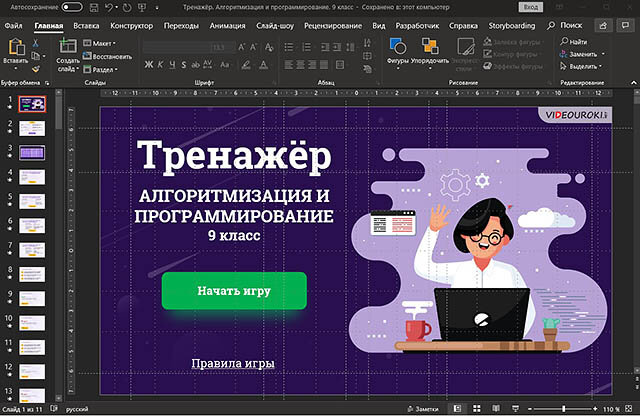
Task: Toggle text shadow S formatting
Action: pyautogui.click(x=184, y=65)
